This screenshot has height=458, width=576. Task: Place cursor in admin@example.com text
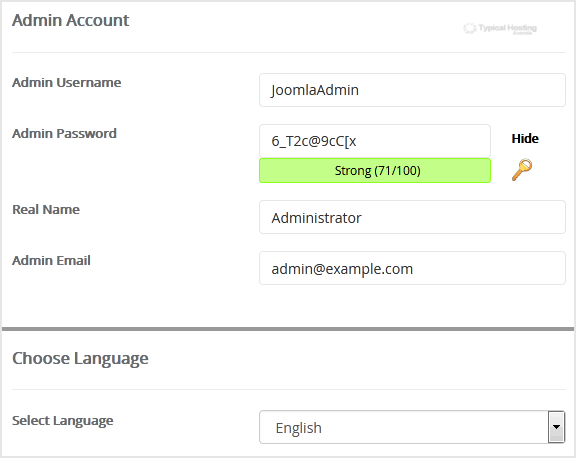point(342,269)
